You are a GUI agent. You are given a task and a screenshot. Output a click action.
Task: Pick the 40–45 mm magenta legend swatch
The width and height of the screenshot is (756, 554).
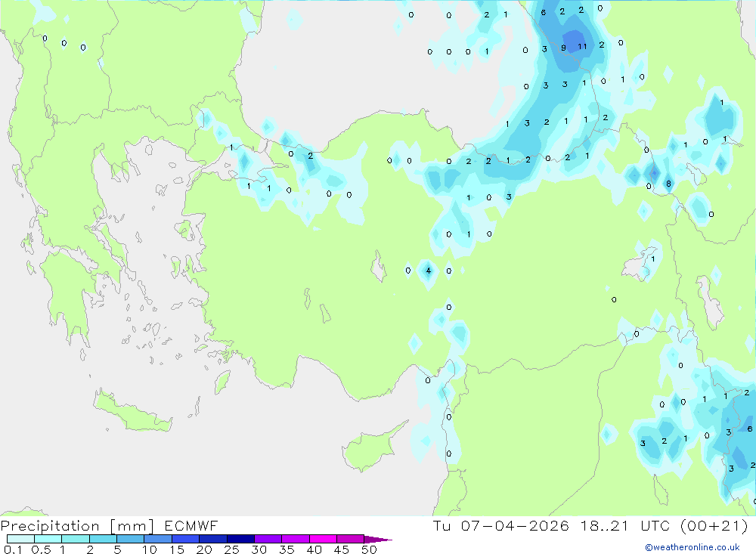323,539
